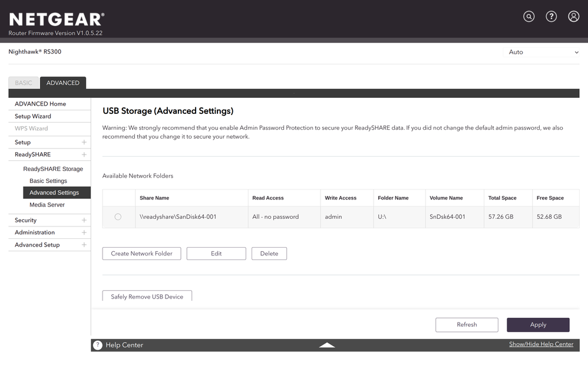Click the Create Network Folder button

[x=141, y=254]
